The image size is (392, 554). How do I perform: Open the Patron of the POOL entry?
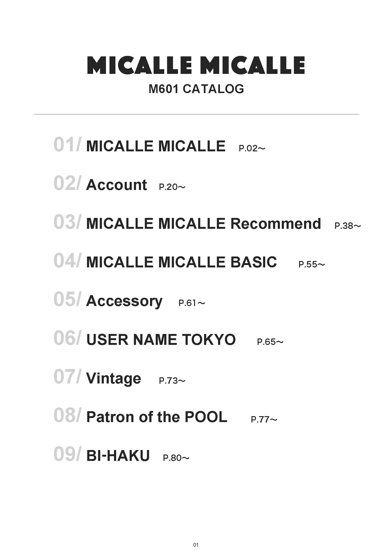click(x=157, y=417)
